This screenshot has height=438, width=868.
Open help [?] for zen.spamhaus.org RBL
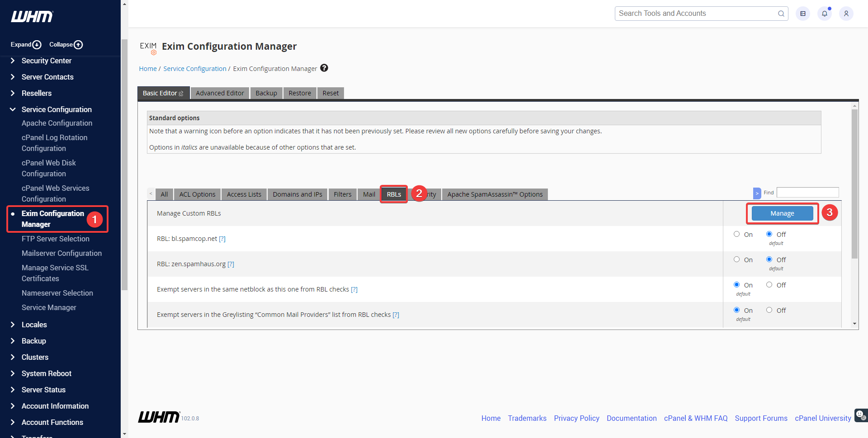point(231,264)
